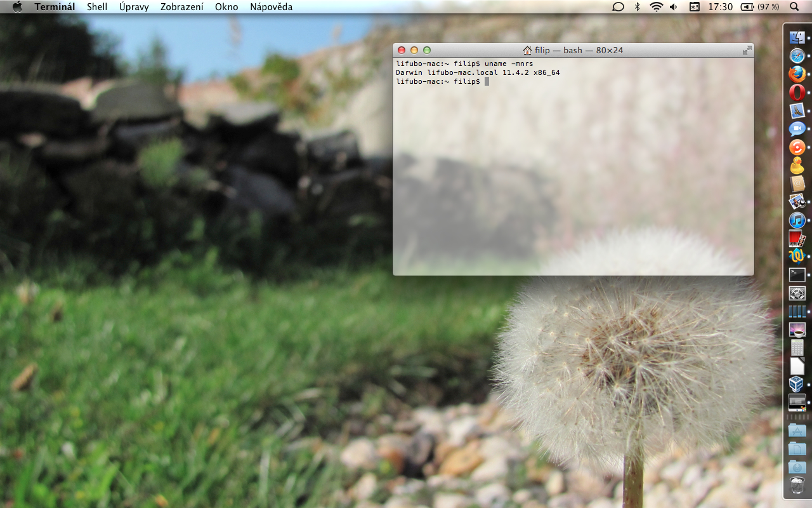Viewport: 812px width, 508px height.
Task: Launch Cyberduck yellow duck icon
Action: [x=797, y=166]
